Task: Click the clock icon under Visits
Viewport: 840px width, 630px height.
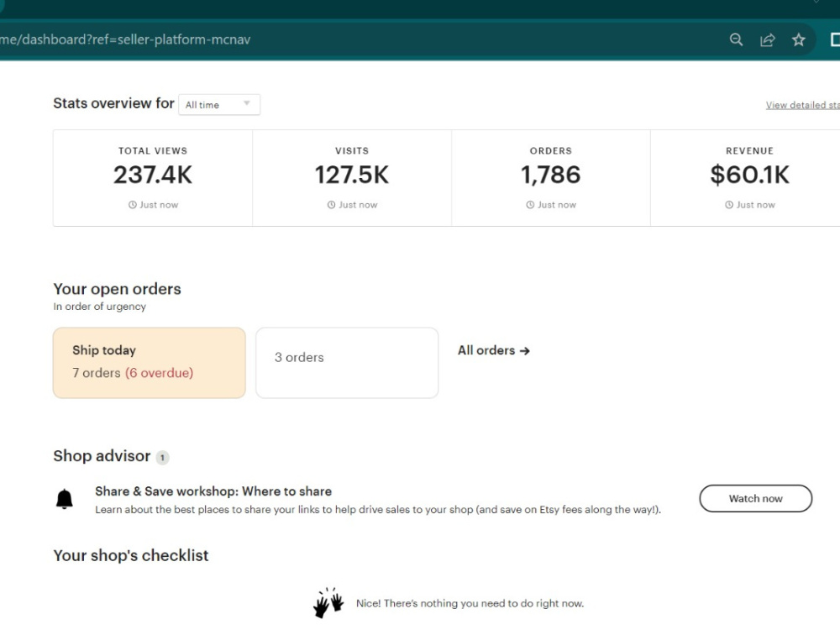Action: click(331, 205)
